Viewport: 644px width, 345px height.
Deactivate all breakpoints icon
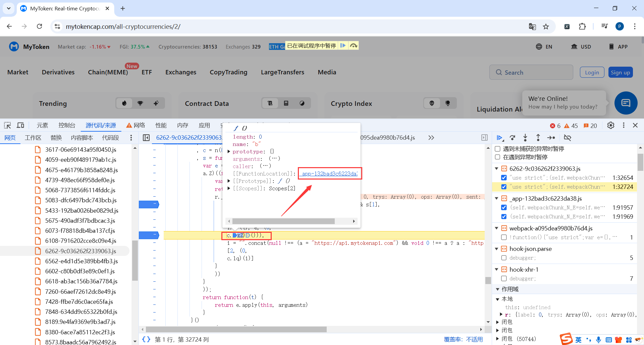(x=568, y=138)
